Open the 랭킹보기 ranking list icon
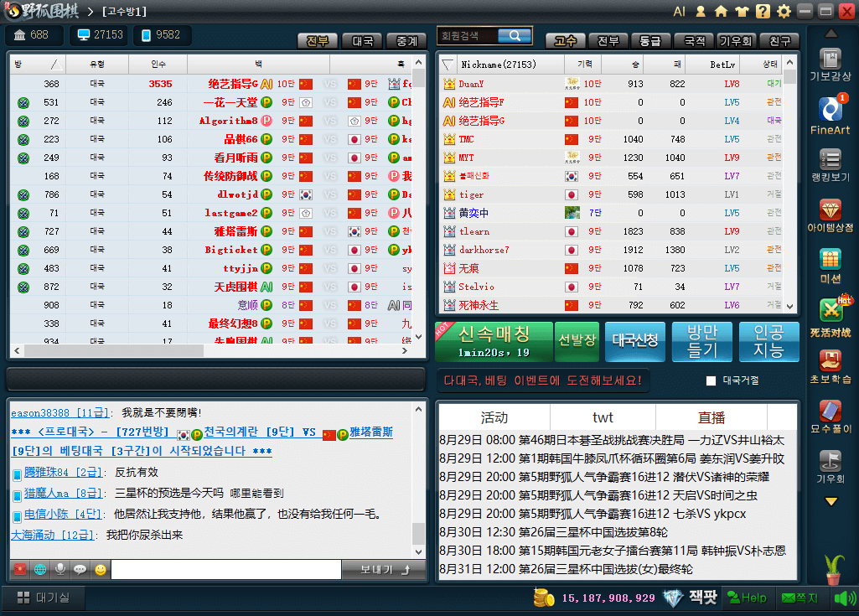This screenshot has height=616, width=859. click(831, 165)
